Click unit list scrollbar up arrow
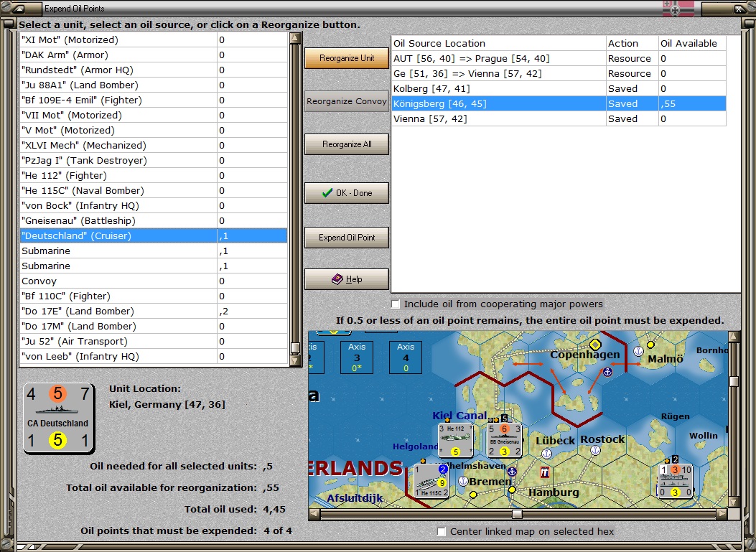The width and height of the screenshot is (756, 552). pos(296,38)
